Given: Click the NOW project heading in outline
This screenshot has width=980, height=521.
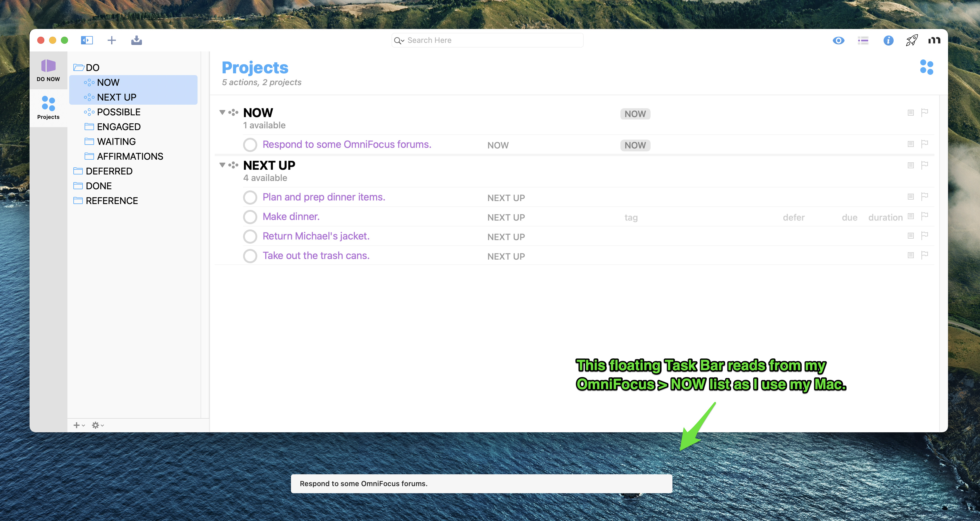Looking at the screenshot, I should (x=258, y=113).
